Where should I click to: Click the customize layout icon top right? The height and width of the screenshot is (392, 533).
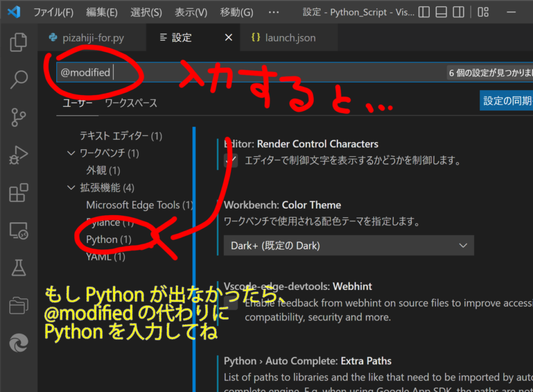[484, 12]
